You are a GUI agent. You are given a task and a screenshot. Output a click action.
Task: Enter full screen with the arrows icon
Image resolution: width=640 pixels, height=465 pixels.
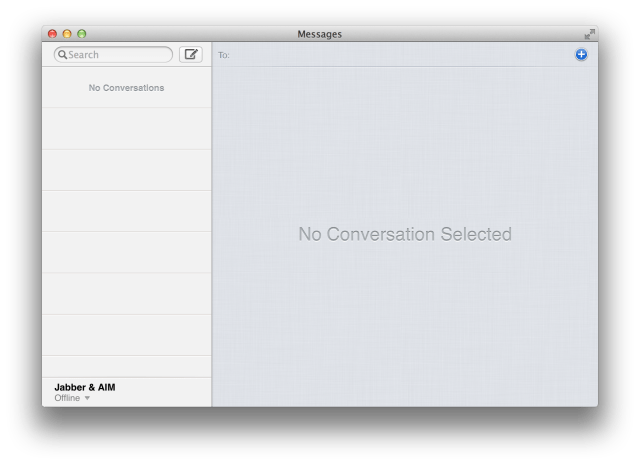590,34
